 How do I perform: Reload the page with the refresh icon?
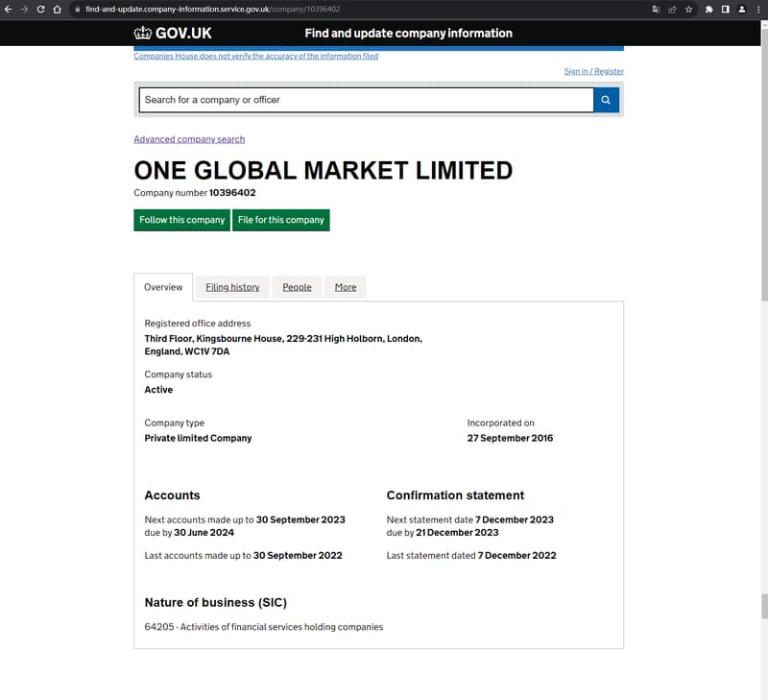[x=40, y=10]
